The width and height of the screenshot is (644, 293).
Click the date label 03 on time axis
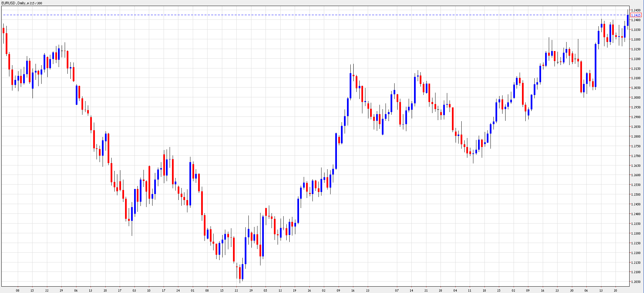pos(134,290)
